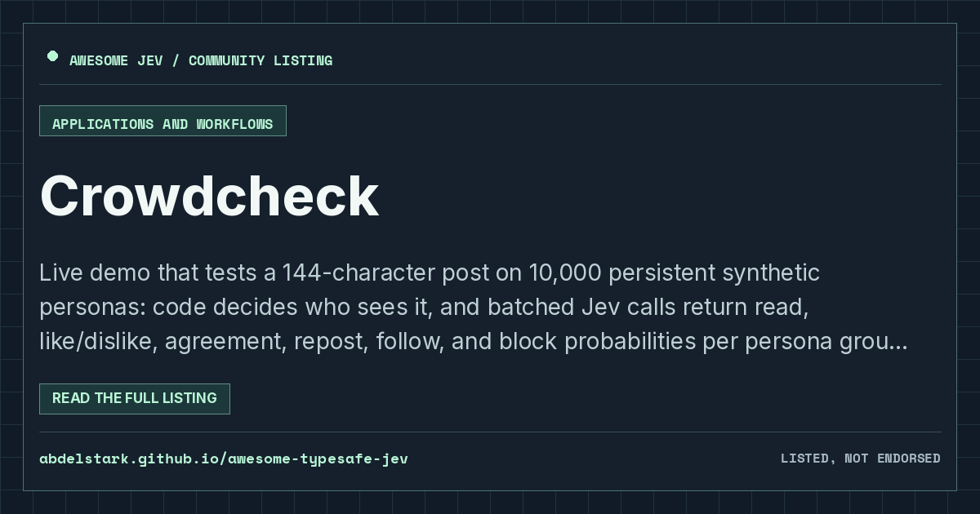Click the grid background outside the card
Viewport: 980px width, 514px height.
11,245
